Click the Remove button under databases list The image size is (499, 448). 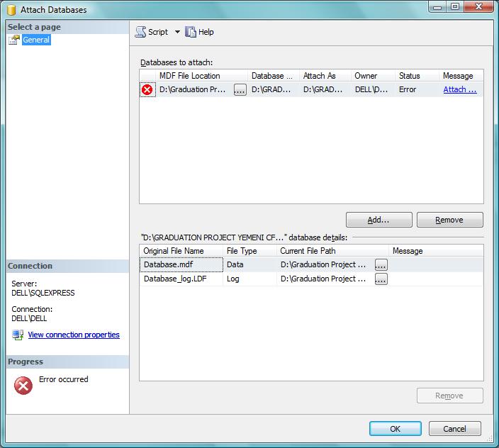tap(449, 220)
